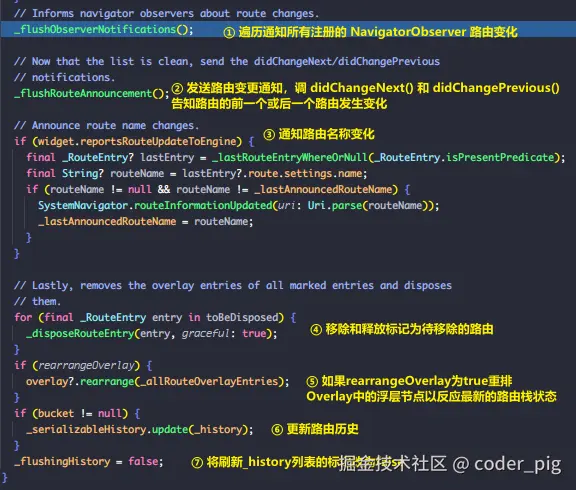Image resolution: width=576 pixels, height=490 pixels.
Task: Click the '// Lastly, removes the overlay entries' comment
Action: pyautogui.click(x=233, y=285)
